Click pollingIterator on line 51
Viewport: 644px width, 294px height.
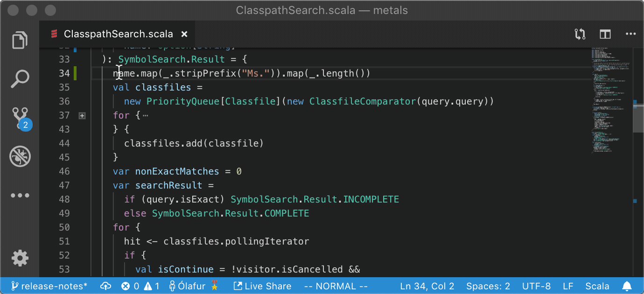coord(267,241)
